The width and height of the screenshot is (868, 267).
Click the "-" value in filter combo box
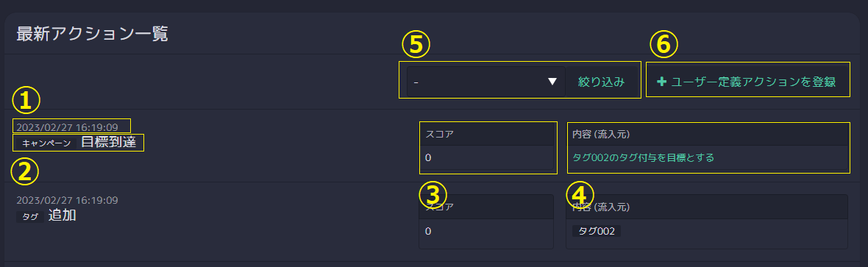click(x=416, y=82)
